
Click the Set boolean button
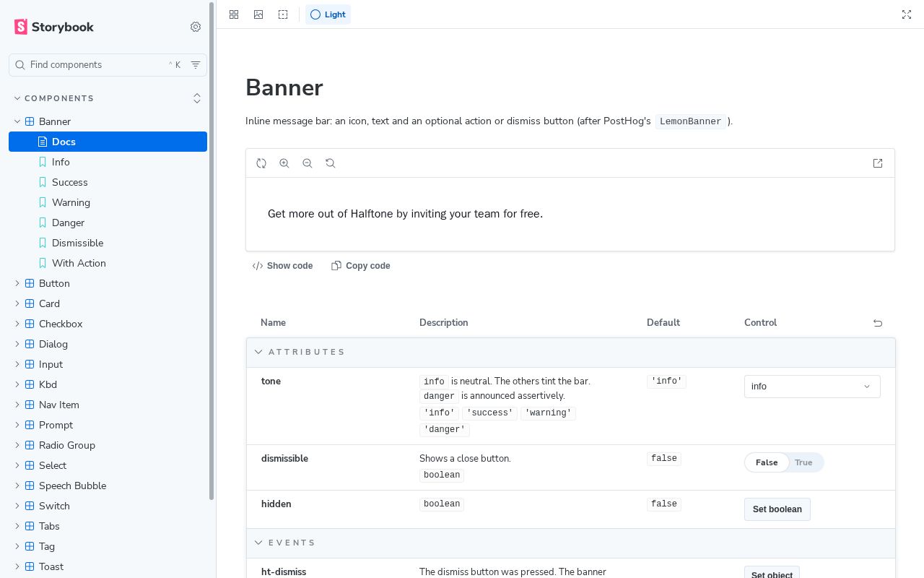point(777,509)
